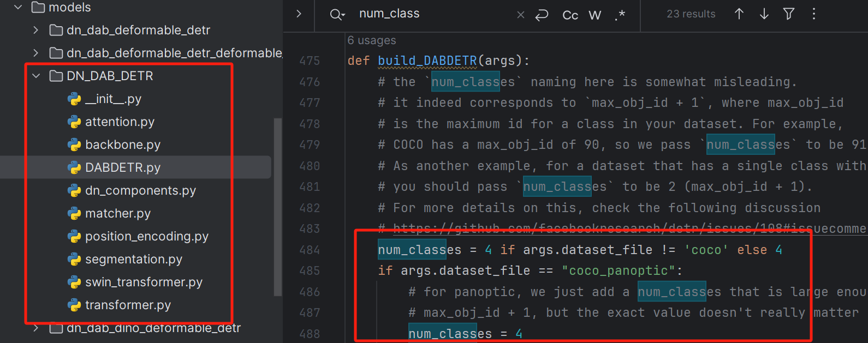
Task: Click the 23 results counter
Action: [691, 14]
